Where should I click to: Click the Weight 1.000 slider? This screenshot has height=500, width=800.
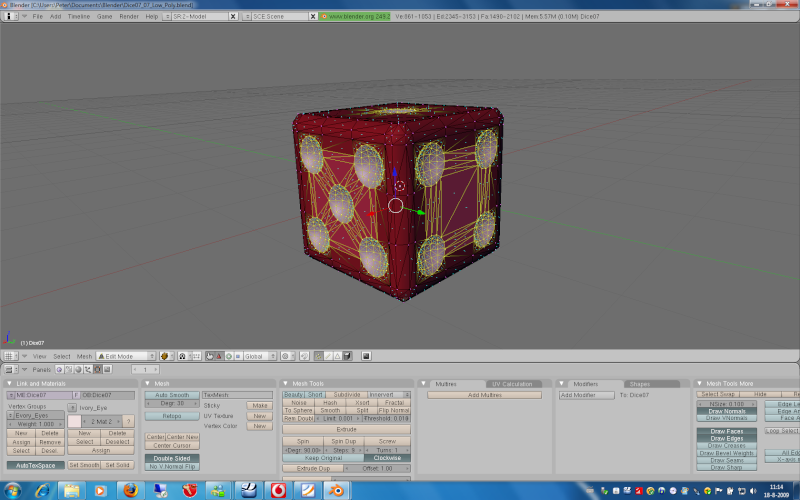(36, 424)
